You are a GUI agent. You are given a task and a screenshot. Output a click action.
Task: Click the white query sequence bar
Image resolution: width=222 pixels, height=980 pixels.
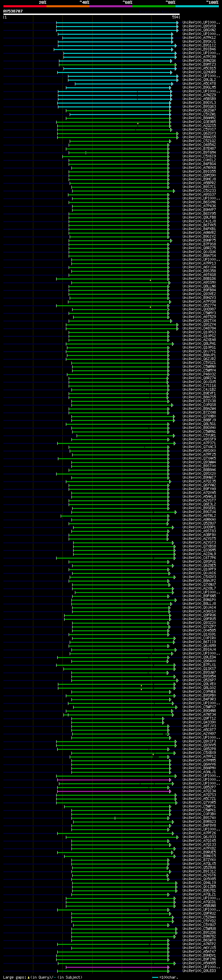click(92, 14)
